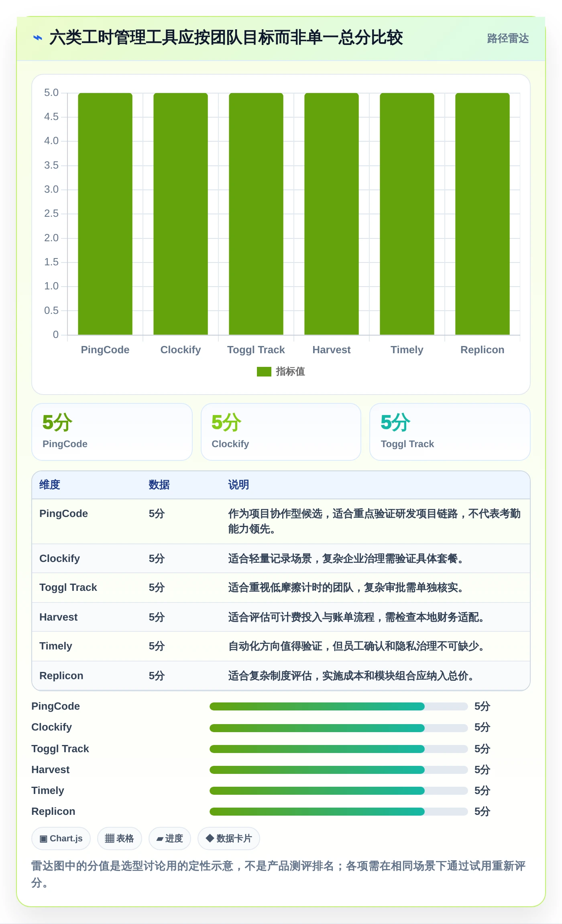Click the Timely progress bar
This screenshot has height=924, width=562.
(338, 791)
